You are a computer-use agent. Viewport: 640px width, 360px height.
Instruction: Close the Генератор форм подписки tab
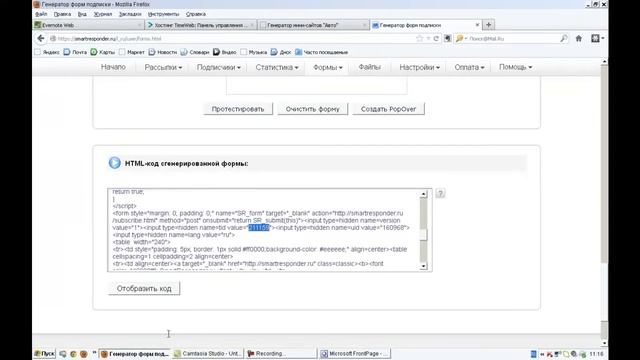[477, 25]
